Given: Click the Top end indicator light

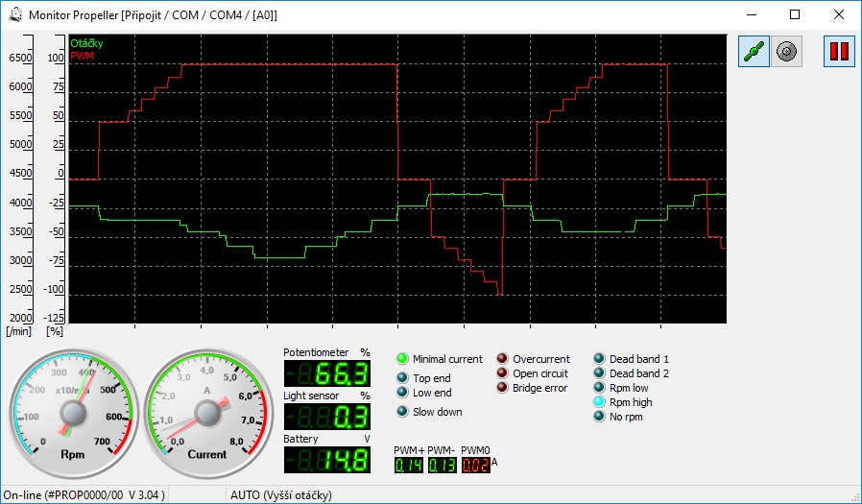Looking at the screenshot, I should [x=402, y=378].
